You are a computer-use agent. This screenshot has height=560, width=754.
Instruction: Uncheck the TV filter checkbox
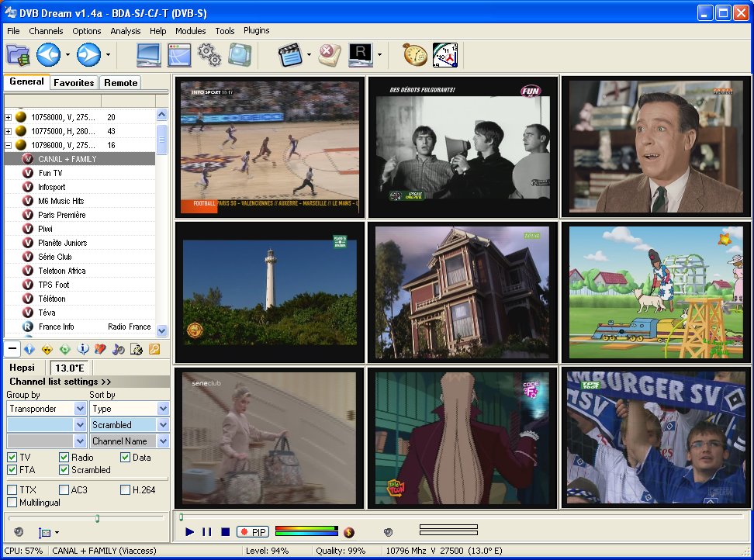pyautogui.click(x=12, y=457)
